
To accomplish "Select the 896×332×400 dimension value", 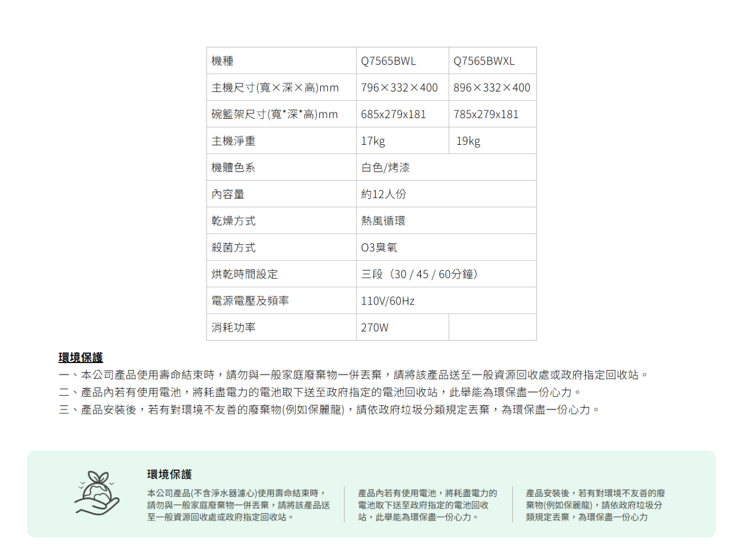I will [492, 87].
